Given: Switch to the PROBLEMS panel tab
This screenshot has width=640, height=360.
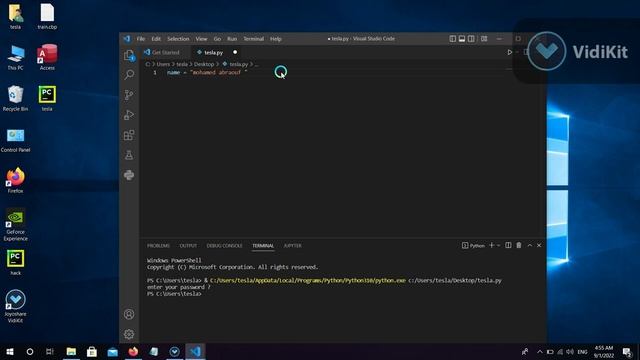Looking at the screenshot, I should (x=158, y=246).
